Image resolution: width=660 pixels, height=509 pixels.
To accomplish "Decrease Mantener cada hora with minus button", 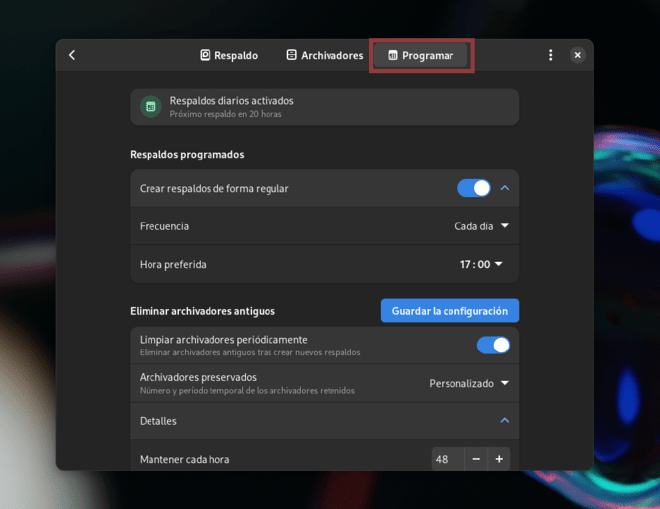I will point(476,459).
